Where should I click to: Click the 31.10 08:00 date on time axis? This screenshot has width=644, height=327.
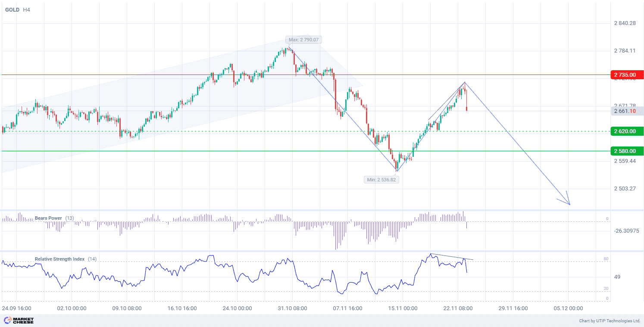292,308
